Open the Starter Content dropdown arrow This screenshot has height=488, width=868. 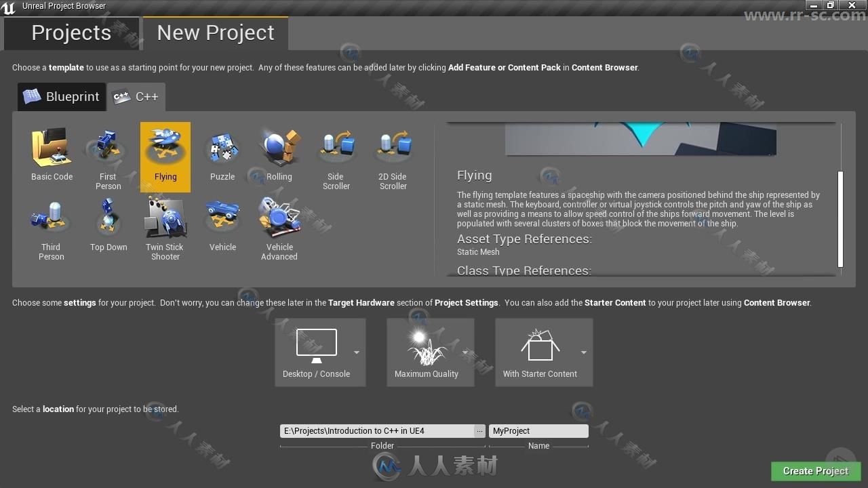click(583, 352)
